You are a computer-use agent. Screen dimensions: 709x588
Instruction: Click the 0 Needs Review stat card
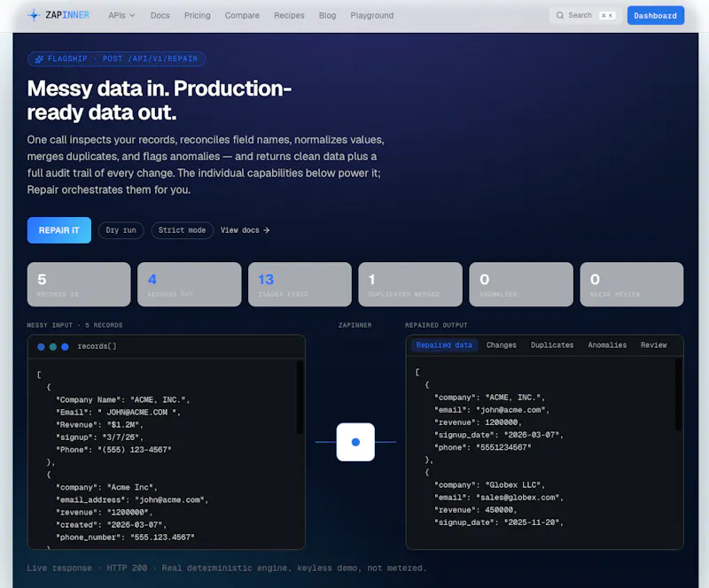[632, 284]
